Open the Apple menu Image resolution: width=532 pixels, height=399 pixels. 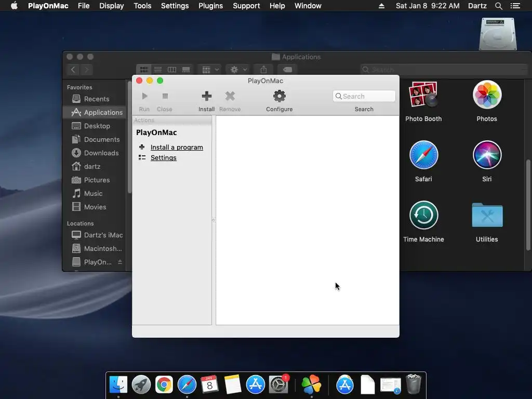pyautogui.click(x=14, y=6)
